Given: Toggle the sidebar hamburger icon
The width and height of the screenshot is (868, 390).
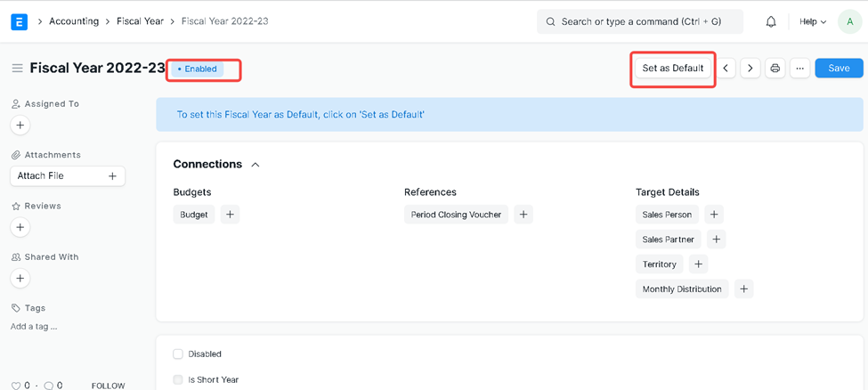Looking at the screenshot, I should [x=17, y=69].
